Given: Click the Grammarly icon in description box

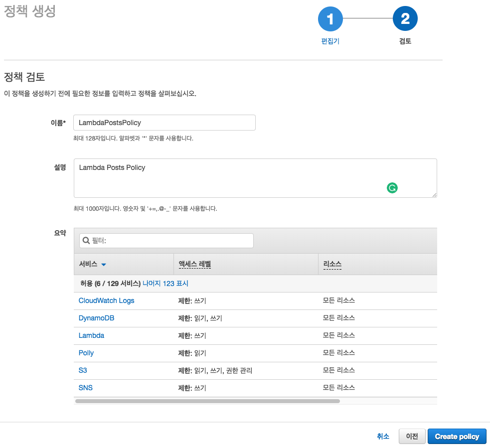Looking at the screenshot, I should click(x=392, y=188).
